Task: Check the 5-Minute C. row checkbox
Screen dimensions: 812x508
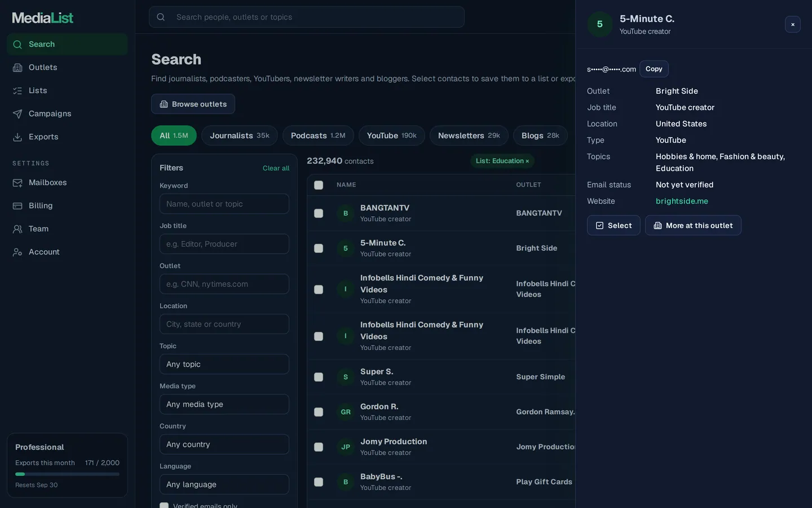Action: click(319, 248)
